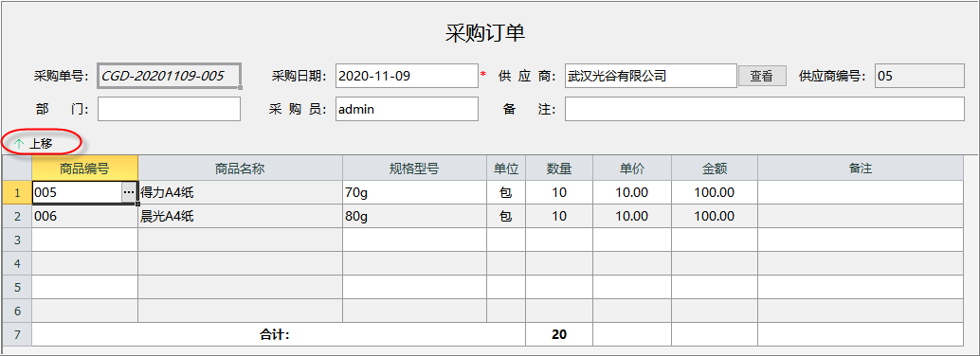Click the 合计 total label cell
Viewport: 980px width, 356px height.
pos(279,335)
